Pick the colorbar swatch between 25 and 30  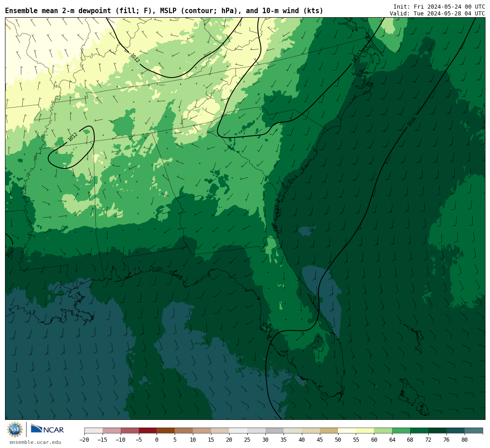256,431
